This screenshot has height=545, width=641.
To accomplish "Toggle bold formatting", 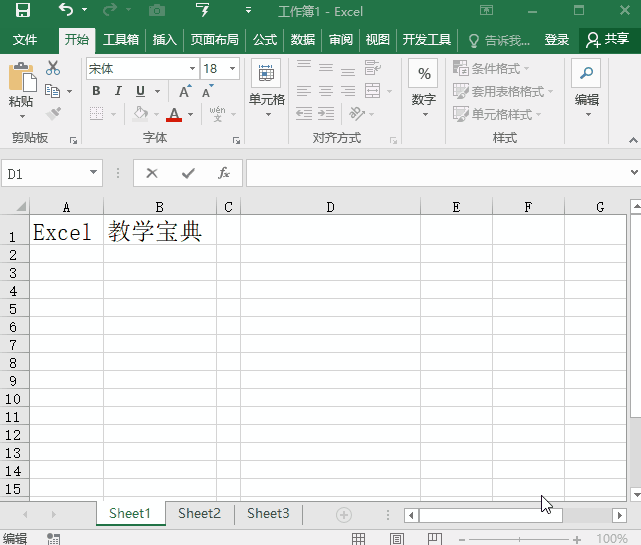I will pos(96,91).
